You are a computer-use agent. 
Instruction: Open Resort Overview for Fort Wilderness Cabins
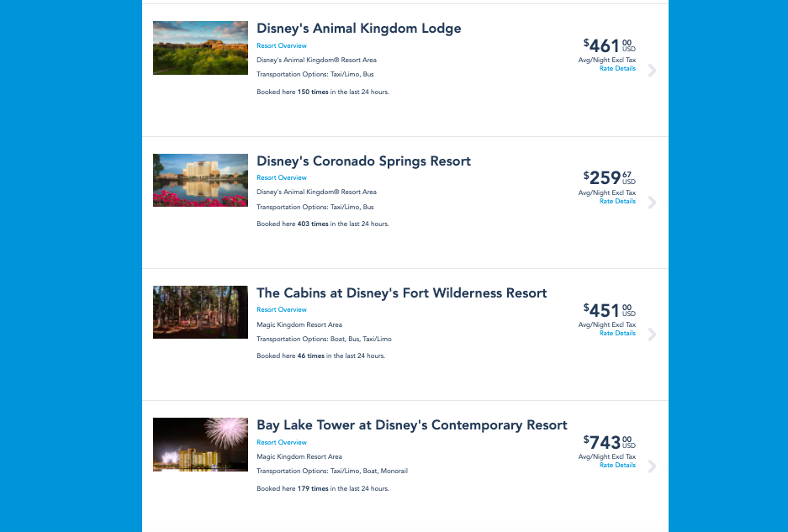[x=282, y=310]
